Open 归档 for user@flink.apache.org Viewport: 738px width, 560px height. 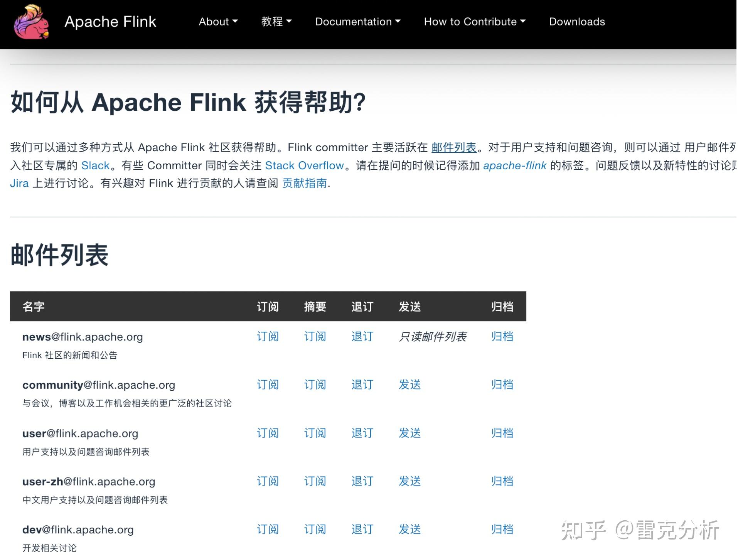501,433
